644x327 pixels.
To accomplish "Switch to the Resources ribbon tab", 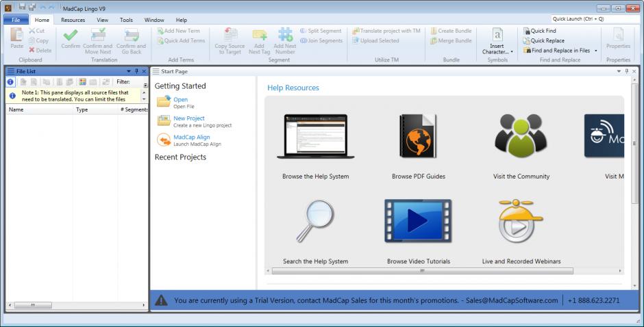I will point(73,20).
